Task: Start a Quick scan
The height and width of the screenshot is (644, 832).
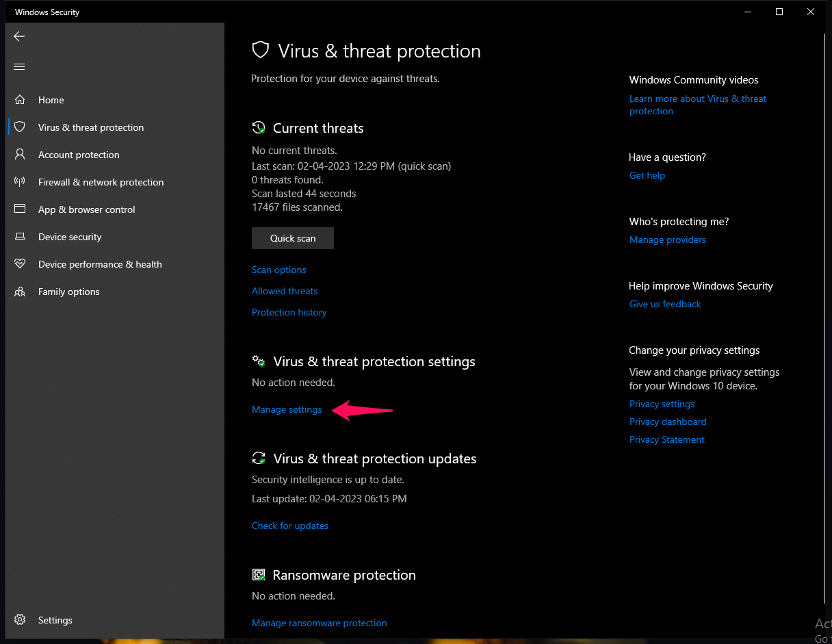Action: click(293, 238)
